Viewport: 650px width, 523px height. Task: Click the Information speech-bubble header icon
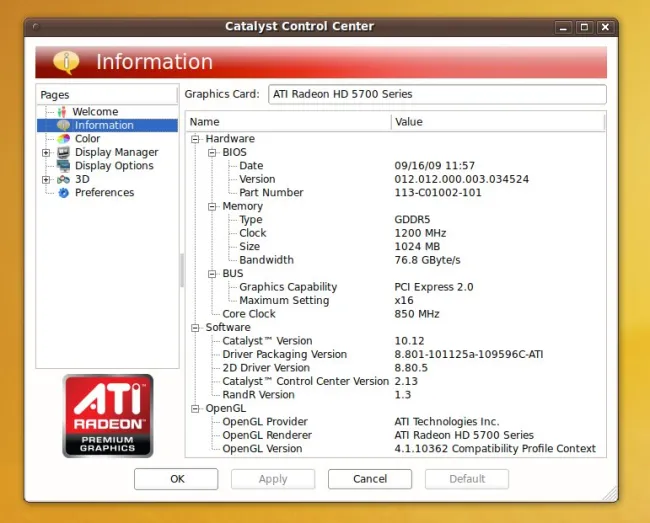pos(66,62)
